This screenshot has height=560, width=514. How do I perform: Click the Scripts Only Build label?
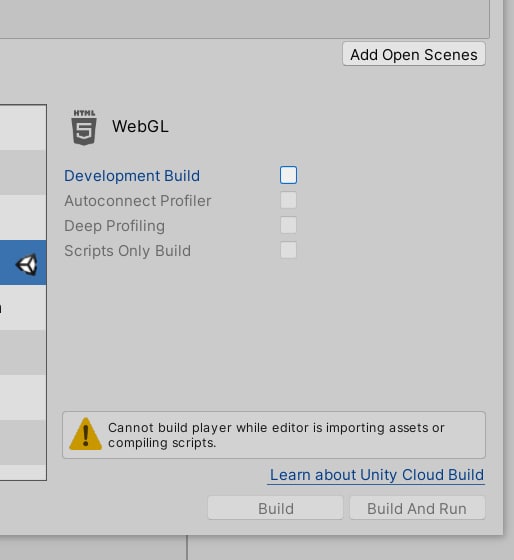(128, 251)
